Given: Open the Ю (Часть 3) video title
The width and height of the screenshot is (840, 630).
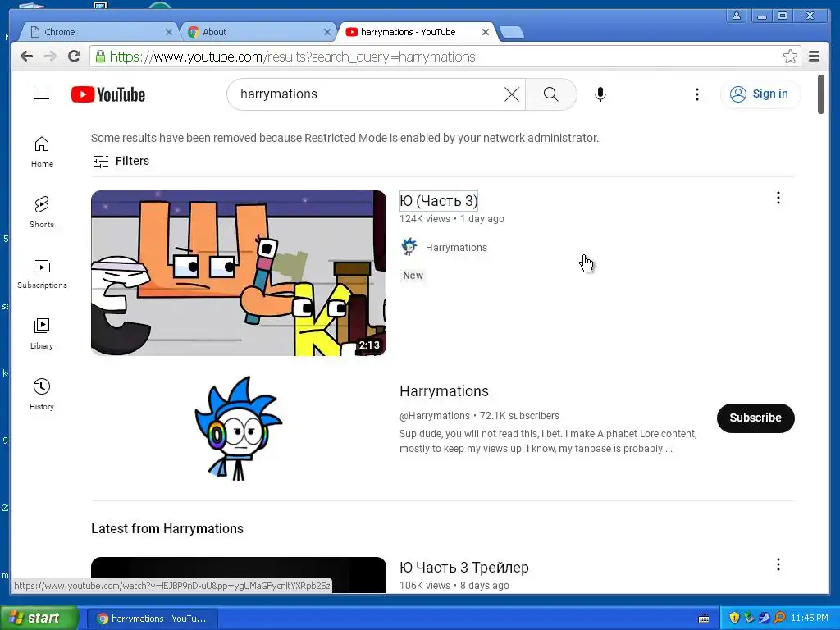Looking at the screenshot, I should pos(439,201).
